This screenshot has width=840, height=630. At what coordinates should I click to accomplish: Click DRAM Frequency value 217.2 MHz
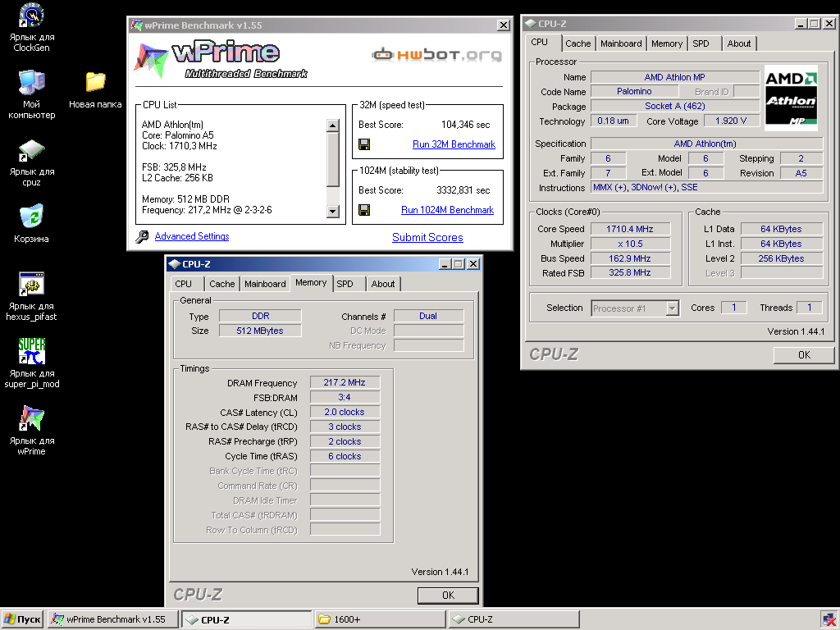(x=345, y=382)
